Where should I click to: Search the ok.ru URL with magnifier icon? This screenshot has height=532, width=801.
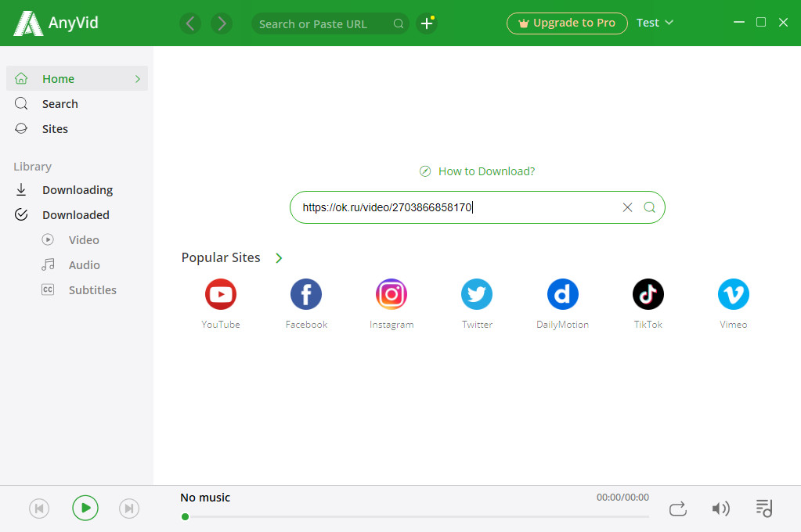pyautogui.click(x=649, y=207)
